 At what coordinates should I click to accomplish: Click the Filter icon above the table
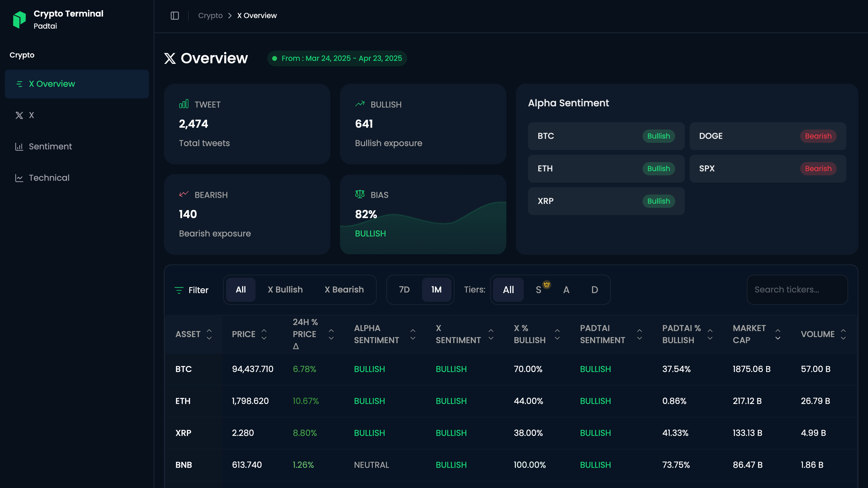[x=179, y=290]
